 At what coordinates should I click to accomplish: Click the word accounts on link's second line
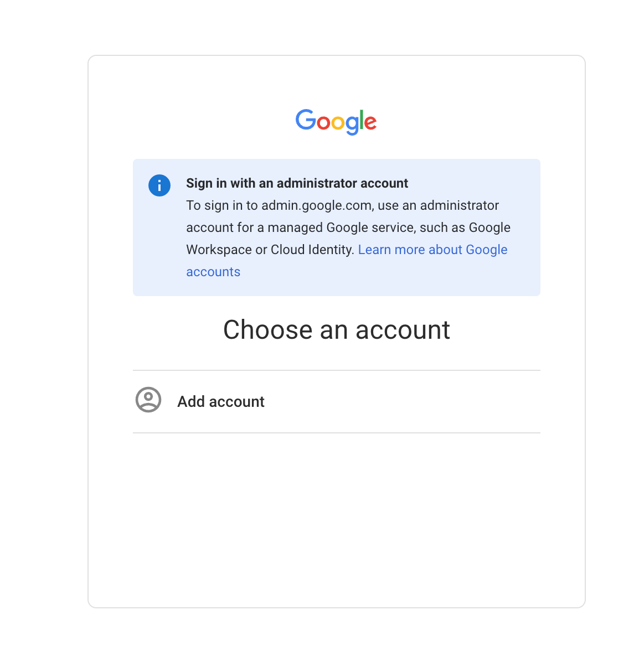click(x=213, y=272)
